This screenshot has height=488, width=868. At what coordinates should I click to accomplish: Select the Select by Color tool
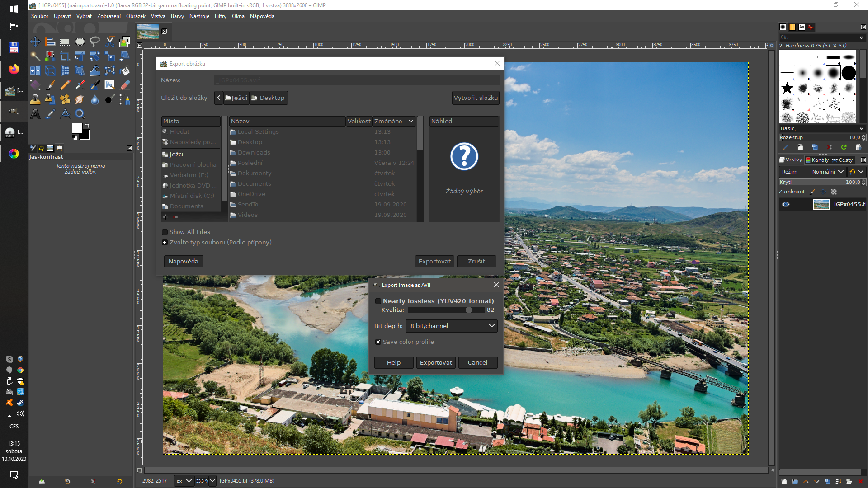pyautogui.click(x=50, y=56)
